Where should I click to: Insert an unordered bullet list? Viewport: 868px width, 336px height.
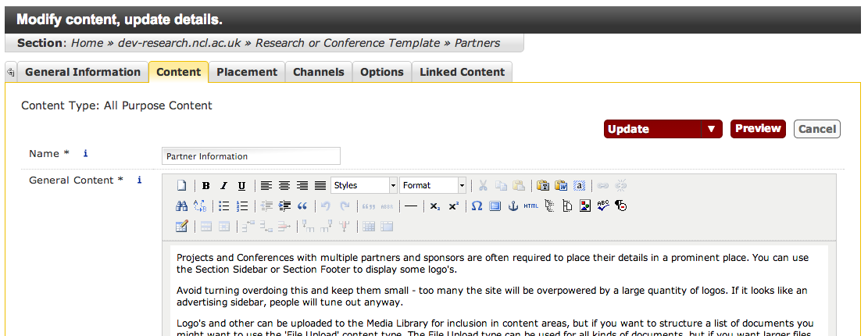(x=224, y=206)
